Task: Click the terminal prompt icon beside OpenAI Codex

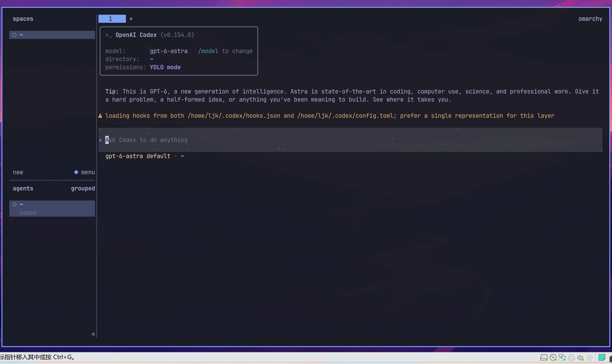Action: tap(109, 35)
